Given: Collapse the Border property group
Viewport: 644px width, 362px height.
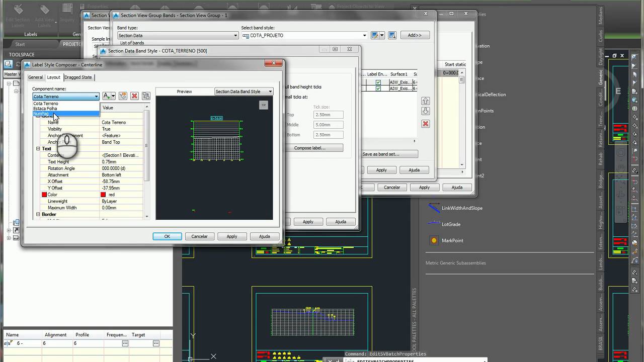Looking at the screenshot, I should [x=38, y=214].
